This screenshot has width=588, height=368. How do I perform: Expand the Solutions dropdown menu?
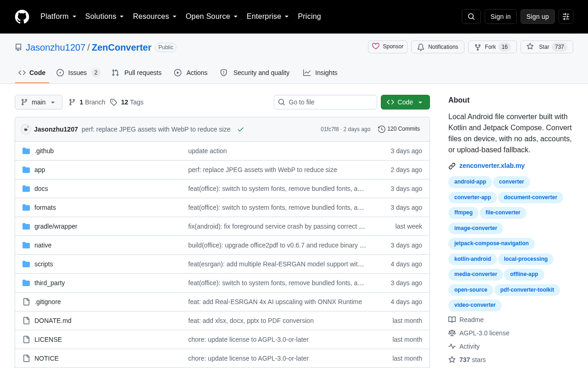pyautogui.click(x=105, y=17)
